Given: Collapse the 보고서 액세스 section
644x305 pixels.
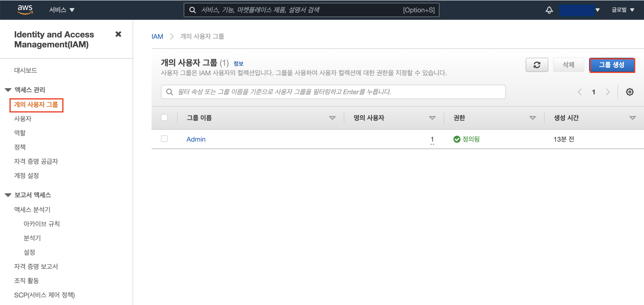Looking at the screenshot, I should pos(8,195).
